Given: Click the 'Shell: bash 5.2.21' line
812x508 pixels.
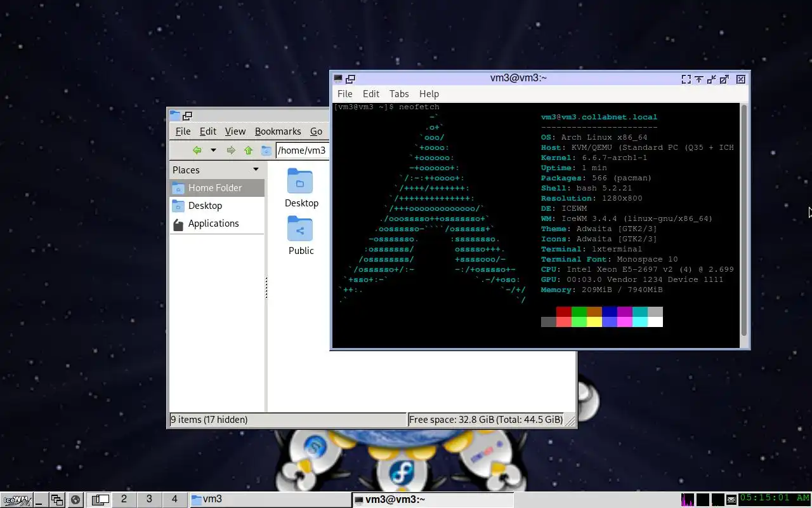Looking at the screenshot, I should [x=586, y=188].
